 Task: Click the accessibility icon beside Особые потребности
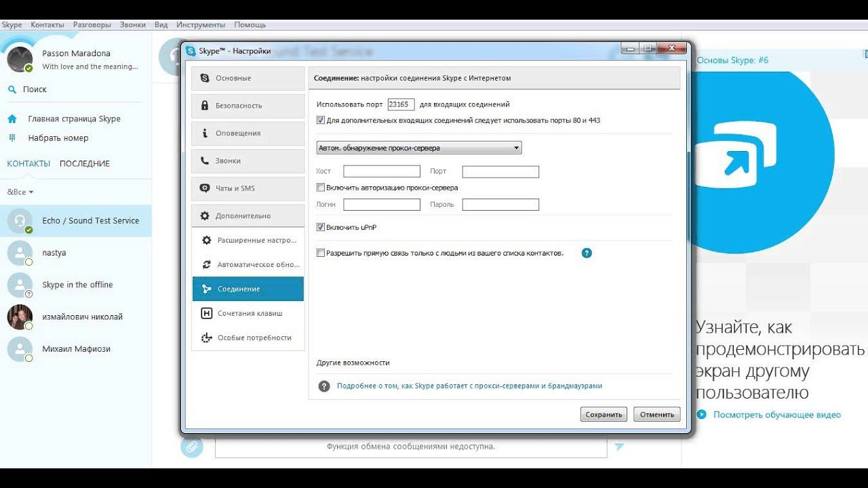pos(207,338)
